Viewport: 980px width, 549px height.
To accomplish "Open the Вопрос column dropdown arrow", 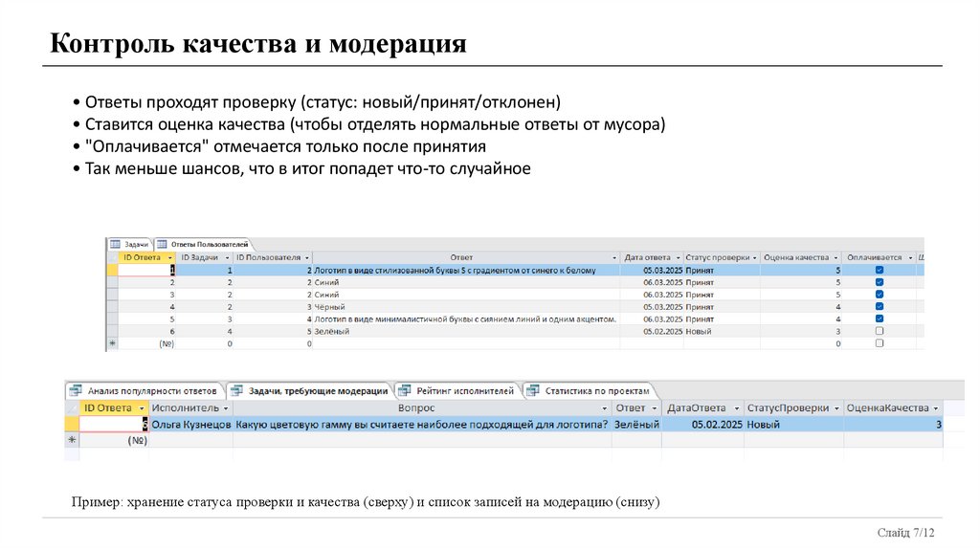I will (x=605, y=408).
